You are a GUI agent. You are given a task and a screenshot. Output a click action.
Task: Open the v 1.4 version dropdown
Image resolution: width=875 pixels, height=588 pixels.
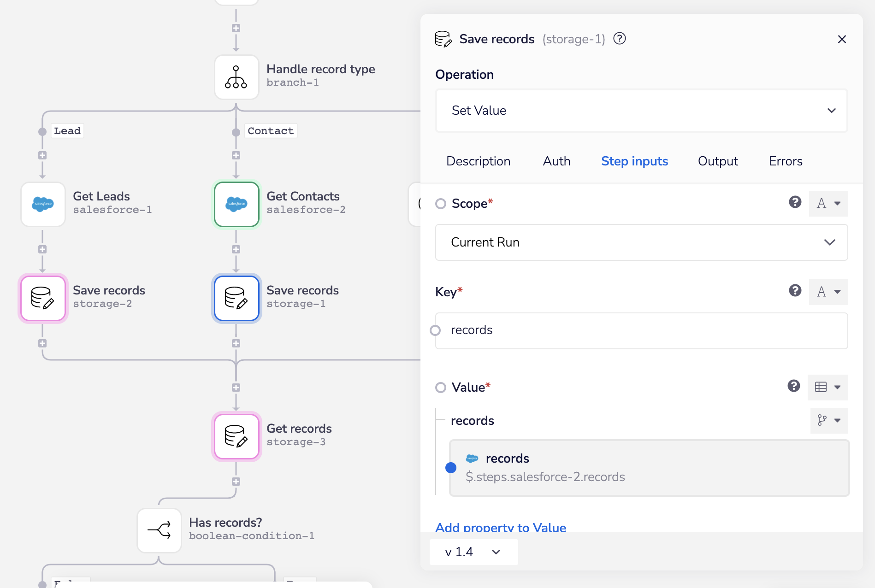(x=473, y=552)
